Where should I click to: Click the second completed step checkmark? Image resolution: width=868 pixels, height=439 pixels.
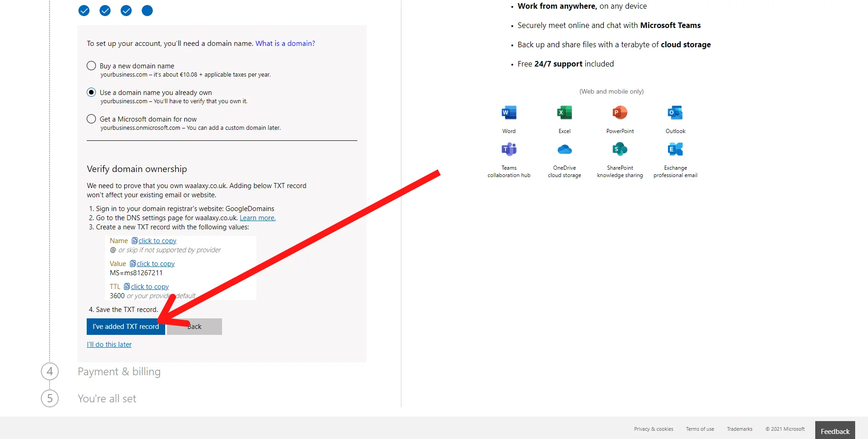(x=105, y=11)
